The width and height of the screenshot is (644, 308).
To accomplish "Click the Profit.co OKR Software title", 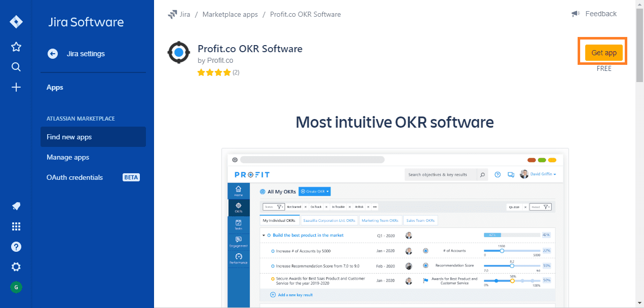I will (x=250, y=49).
